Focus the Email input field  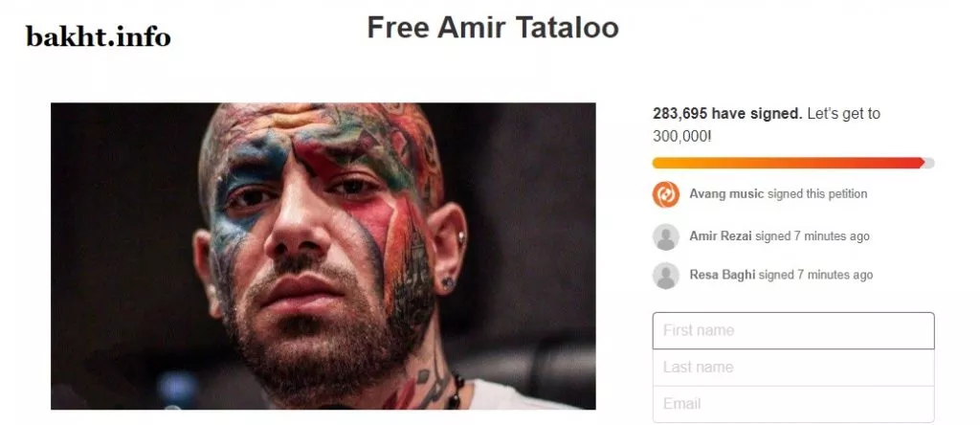point(793,404)
